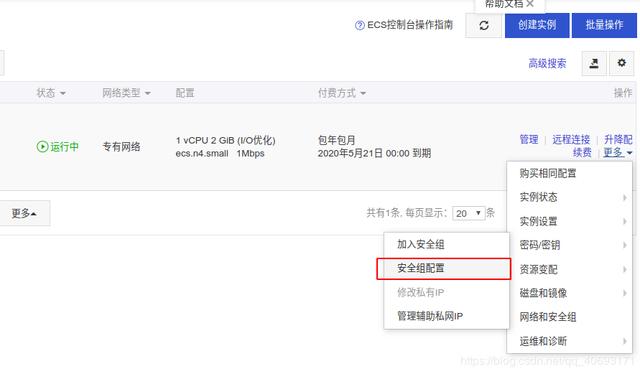Open the 高级搜索 link
The height and width of the screenshot is (374, 640).
(x=547, y=64)
